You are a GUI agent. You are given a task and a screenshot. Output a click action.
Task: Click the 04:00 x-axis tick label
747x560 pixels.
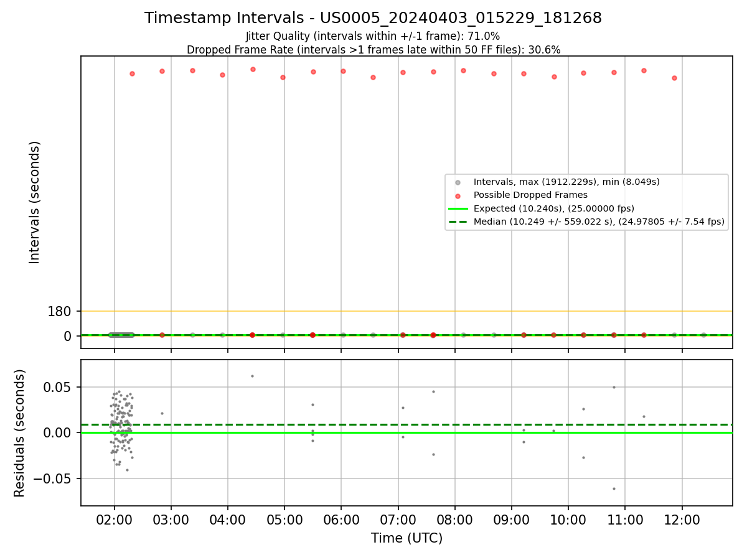228,519
